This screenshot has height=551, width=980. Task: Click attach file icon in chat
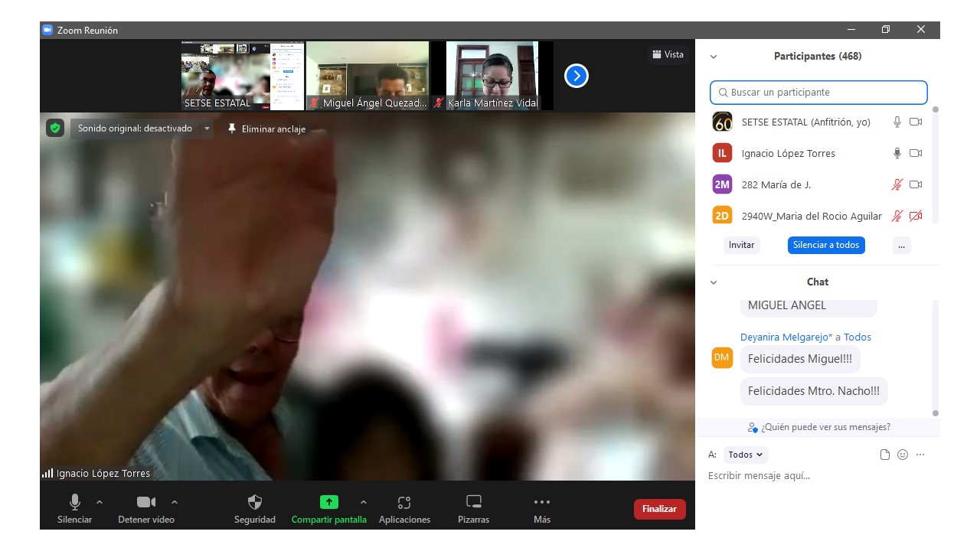pyautogui.click(x=885, y=455)
